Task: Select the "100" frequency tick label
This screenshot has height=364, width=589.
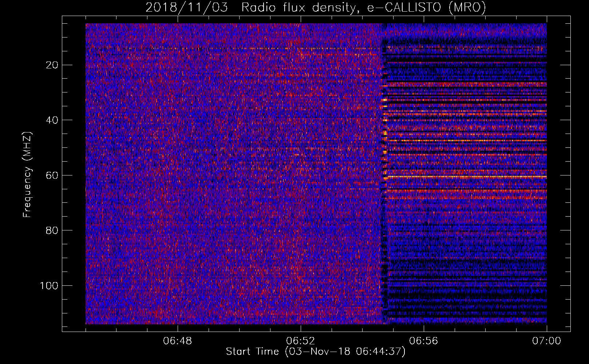Action: click(x=49, y=286)
